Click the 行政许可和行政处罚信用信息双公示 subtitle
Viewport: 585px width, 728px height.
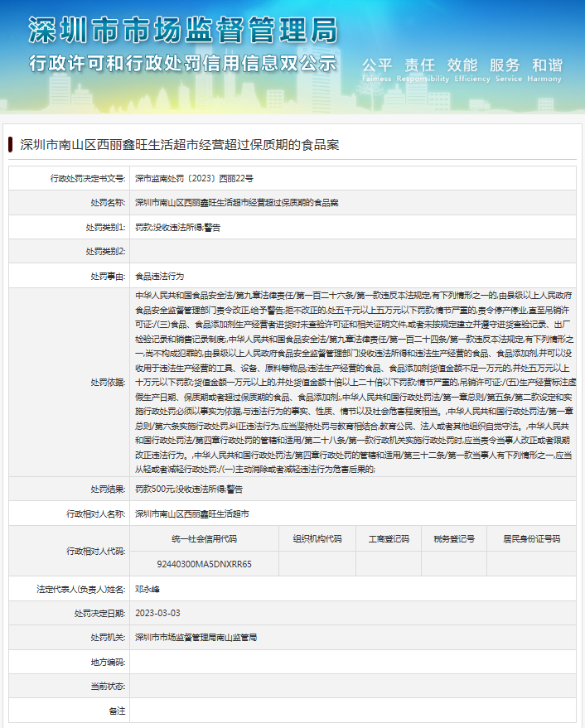(183, 63)
